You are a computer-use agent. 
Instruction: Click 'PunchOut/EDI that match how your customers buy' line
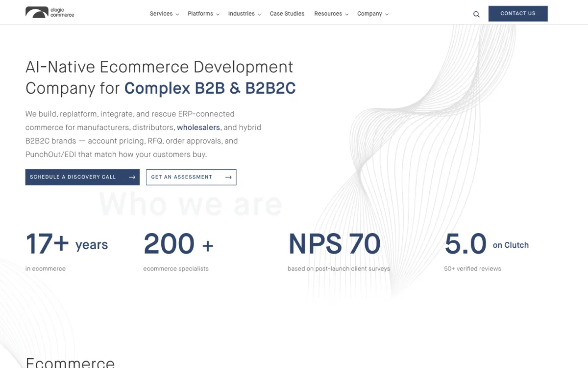[x=116, y=155]
